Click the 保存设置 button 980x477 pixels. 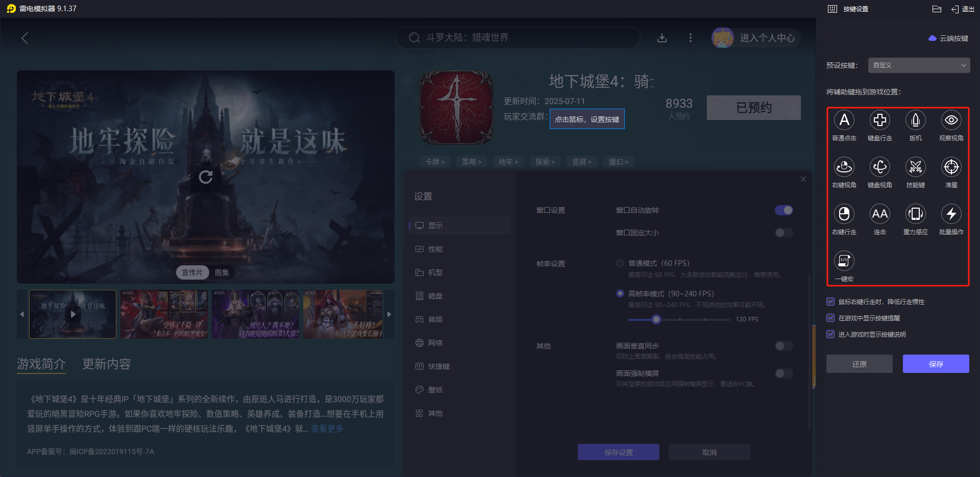click(619, 452)
